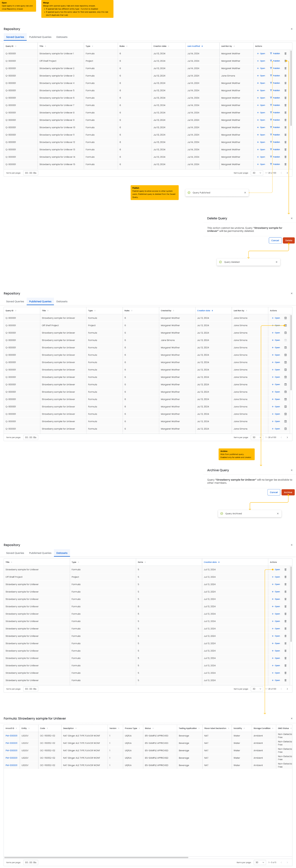Click trash icon for Off Shelf Project dataset
Screen dimensions: 296x868
(285, 577)
